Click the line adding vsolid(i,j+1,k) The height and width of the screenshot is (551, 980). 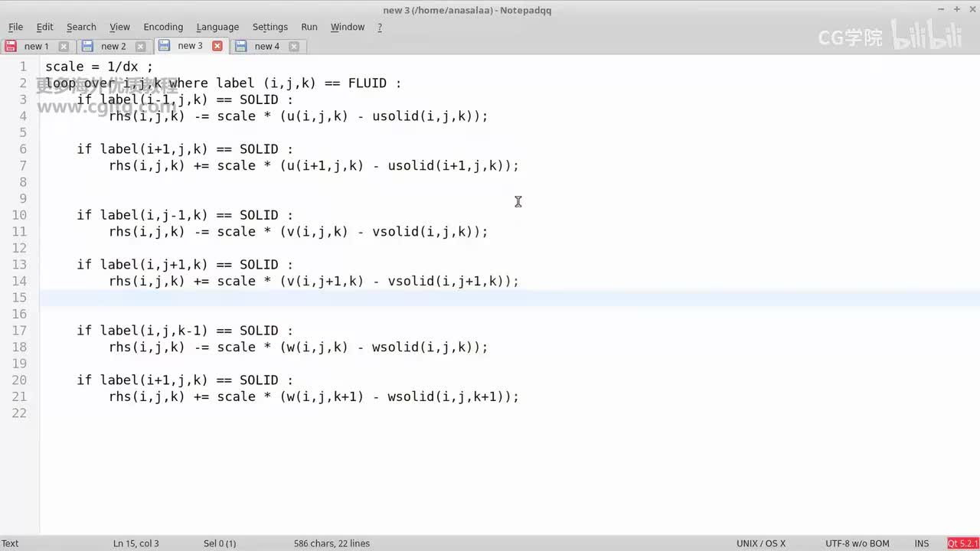coord(314,282)
